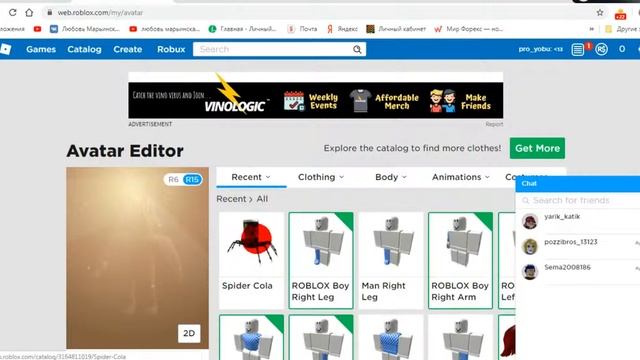Viewport: 640px width, 360px height.
Task: Open the Мир Форекс bookmark
Action: click(469, 29)
